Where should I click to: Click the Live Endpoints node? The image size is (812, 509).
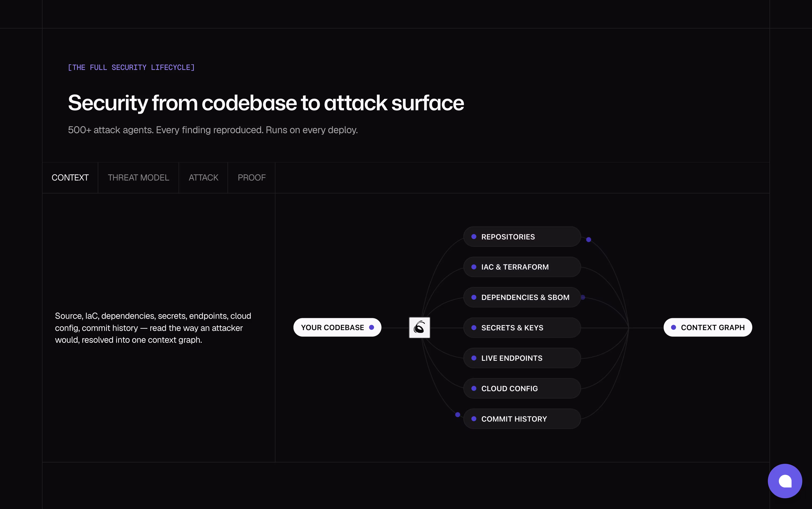tap(522, 358)
